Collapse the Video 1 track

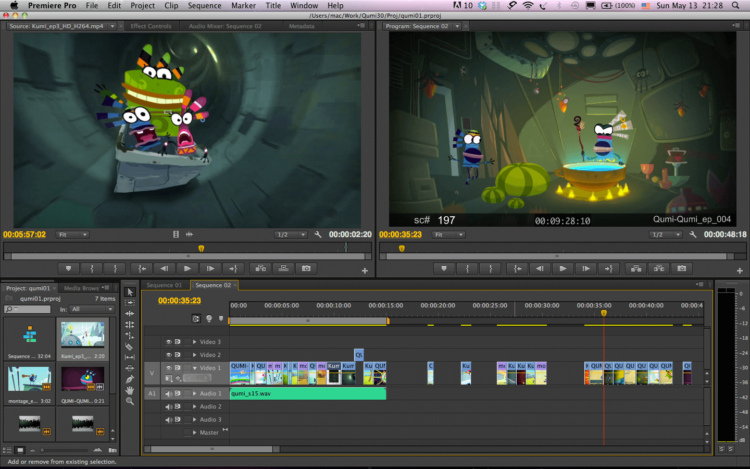(194, 368)
